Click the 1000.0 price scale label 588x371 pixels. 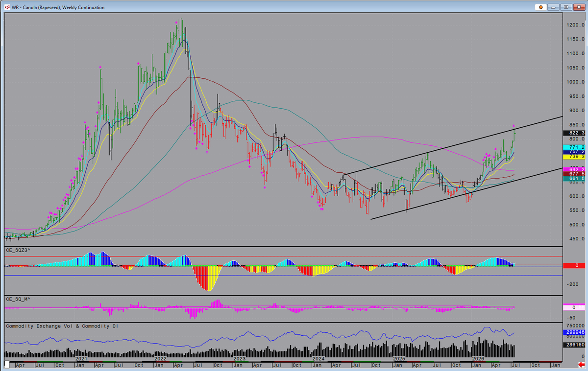click(x=575, y=82)
